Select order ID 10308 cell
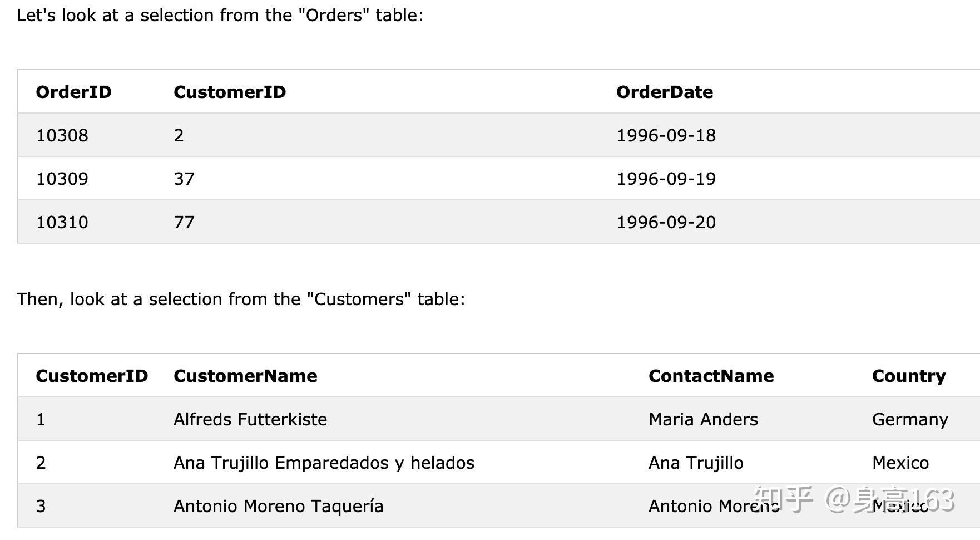This screenshot has width=980, height=540. coord(62,135)
